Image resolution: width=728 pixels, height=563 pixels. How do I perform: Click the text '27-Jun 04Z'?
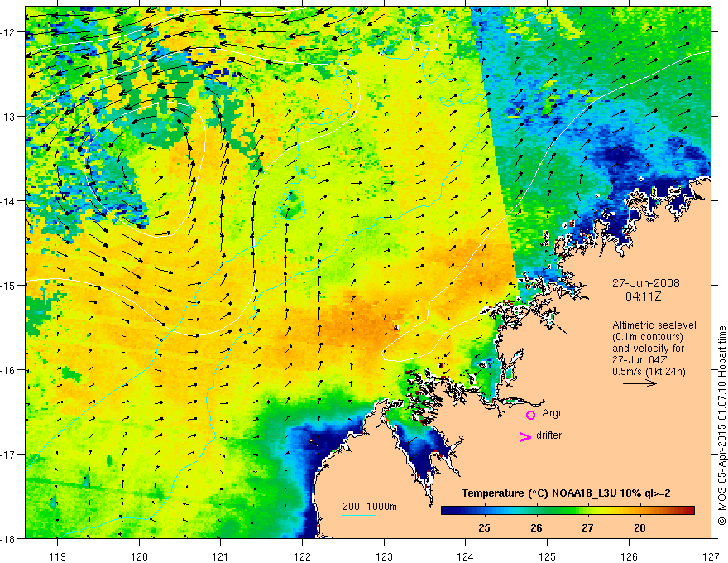tap(639, 360)
